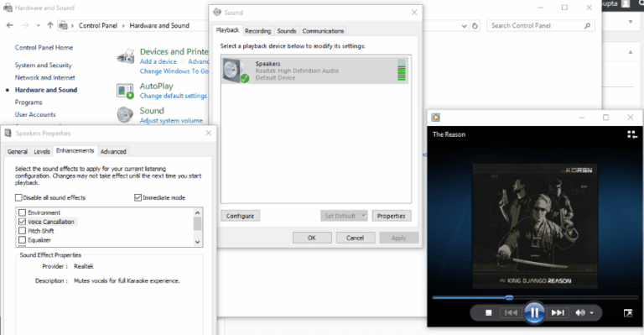Click the media player seek bar handle
644x335 pixels.
click(x=509, y=297)
